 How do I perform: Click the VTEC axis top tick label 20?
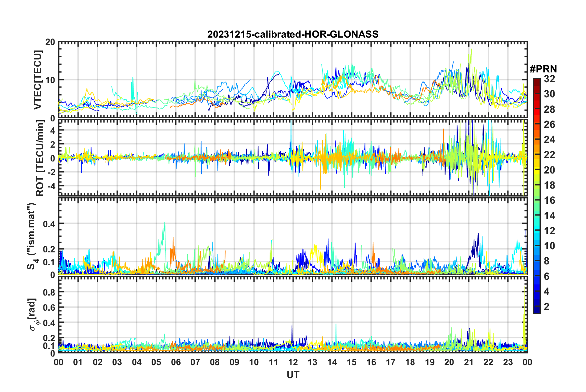click(50, 42)
